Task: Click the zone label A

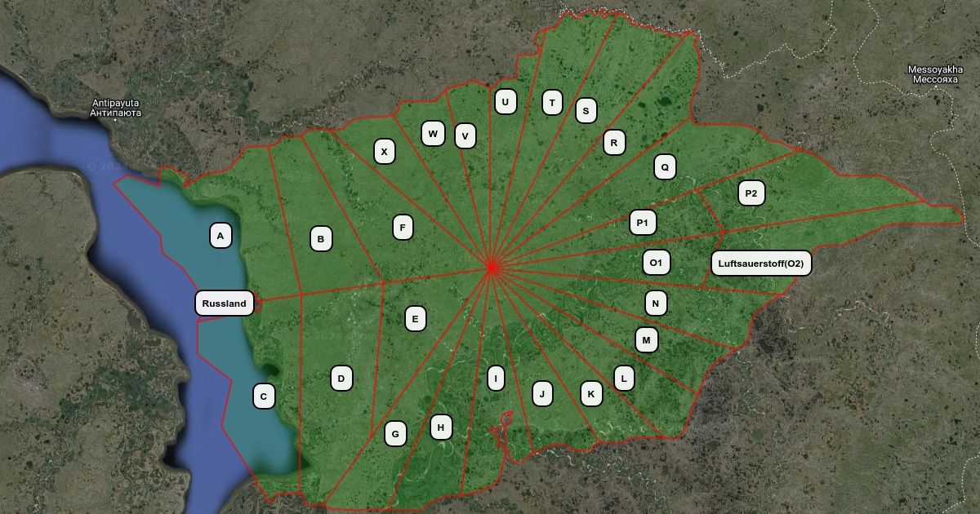Action: 220,236
